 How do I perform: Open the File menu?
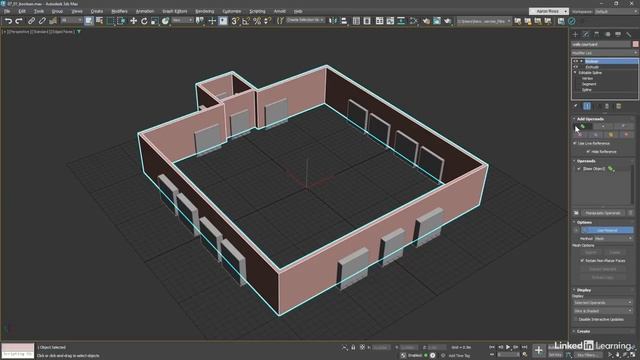point(7,11)
